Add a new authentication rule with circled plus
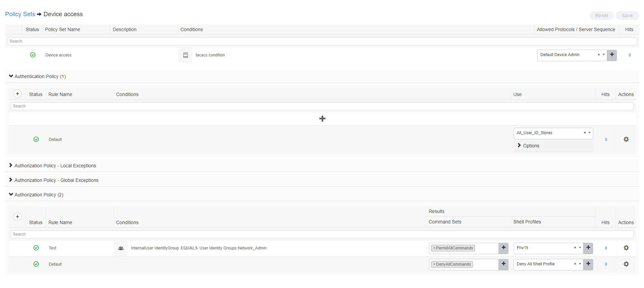 click(x=18, y=94)
